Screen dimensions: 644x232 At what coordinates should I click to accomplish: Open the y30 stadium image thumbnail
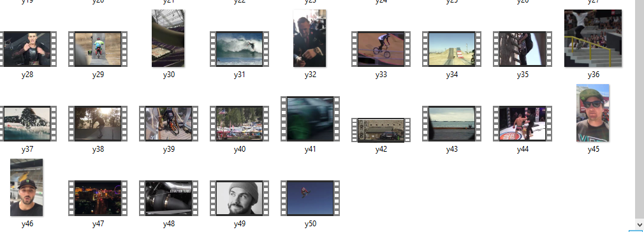pos(168,38)
